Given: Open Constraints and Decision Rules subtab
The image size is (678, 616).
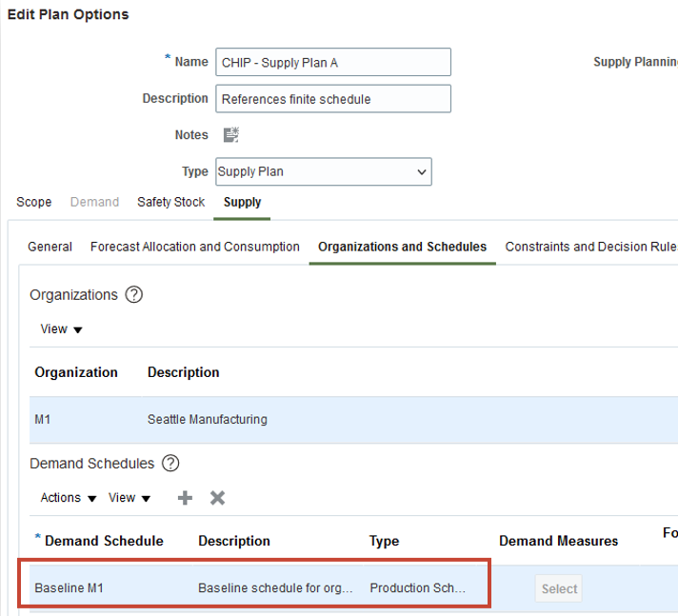Looking at the screenshot, I should (591, 247).
